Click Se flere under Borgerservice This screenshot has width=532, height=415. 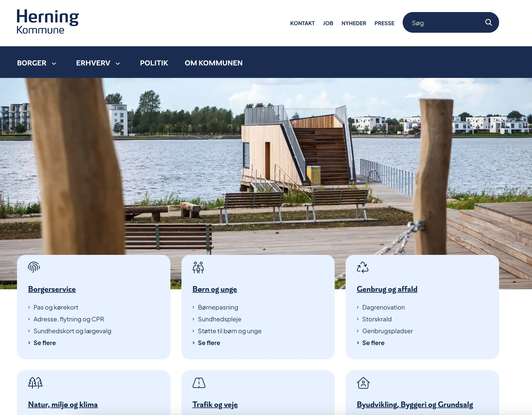(45, 343)
